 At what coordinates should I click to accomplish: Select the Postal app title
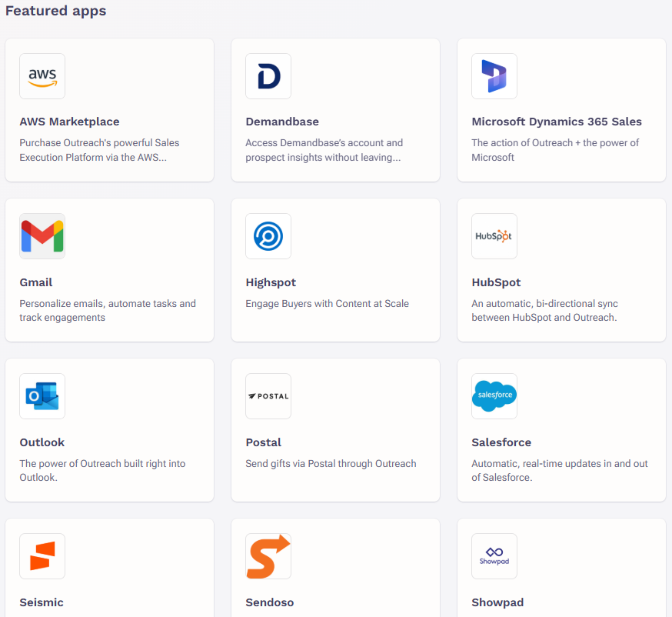point(264,442)
